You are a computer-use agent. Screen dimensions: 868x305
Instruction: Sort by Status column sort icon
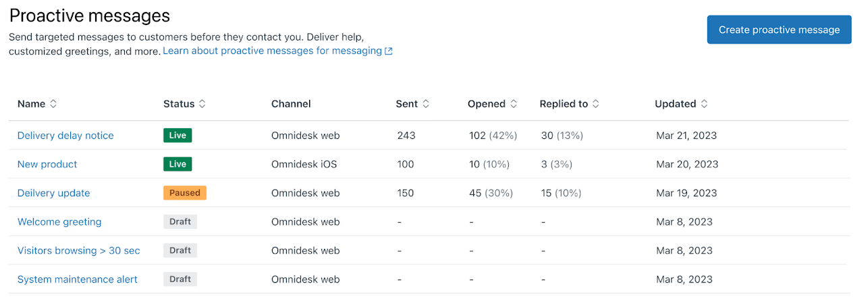tap(202, 104)
